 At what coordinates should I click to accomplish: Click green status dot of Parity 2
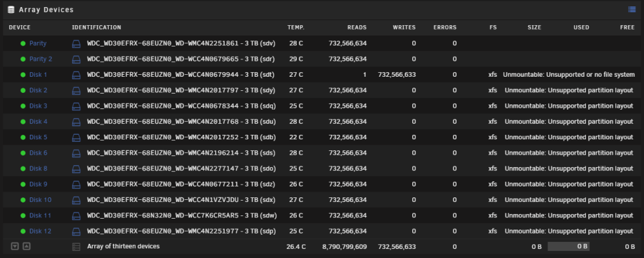pyautogui.click(x=23, y=59)
